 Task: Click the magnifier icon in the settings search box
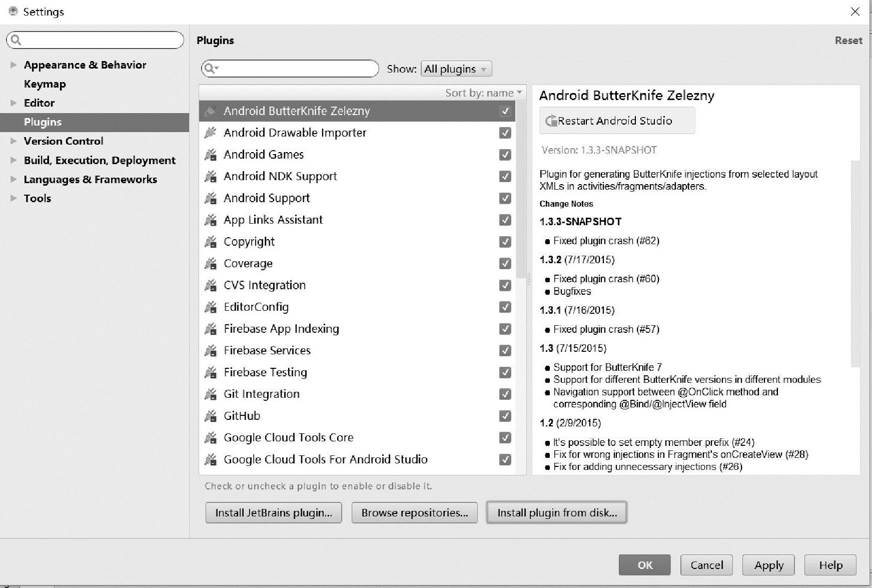coord(16,40)
